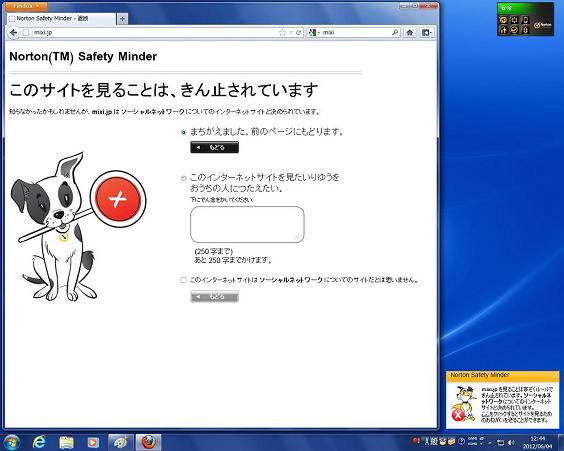Reload page with the refresh icon

pyautogui.click(x=298, y=33)
